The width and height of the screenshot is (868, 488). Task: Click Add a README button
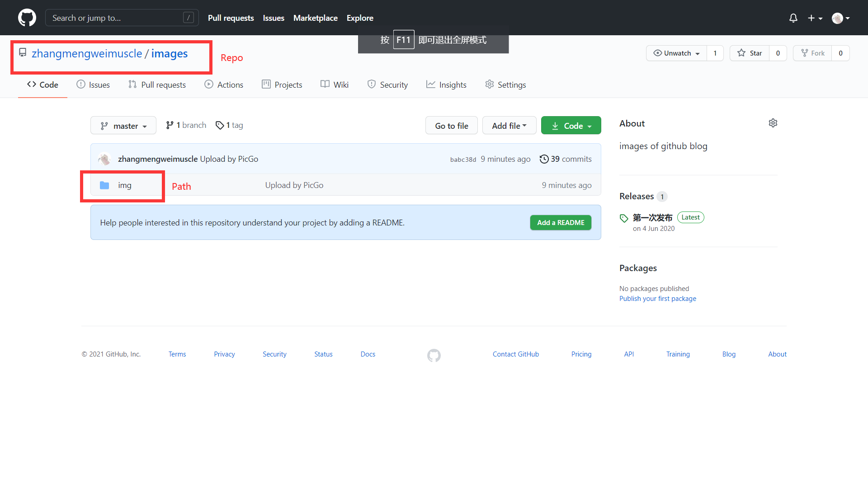click(x=561, y=223)
